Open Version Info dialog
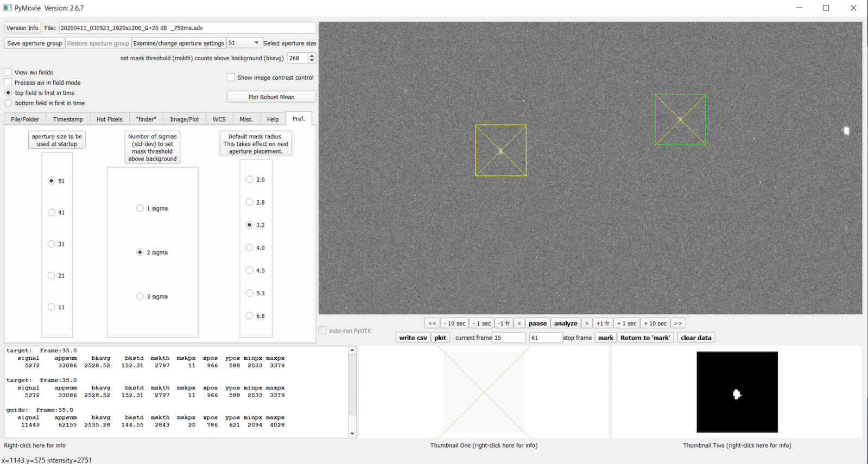 click(x=22, y=28)
